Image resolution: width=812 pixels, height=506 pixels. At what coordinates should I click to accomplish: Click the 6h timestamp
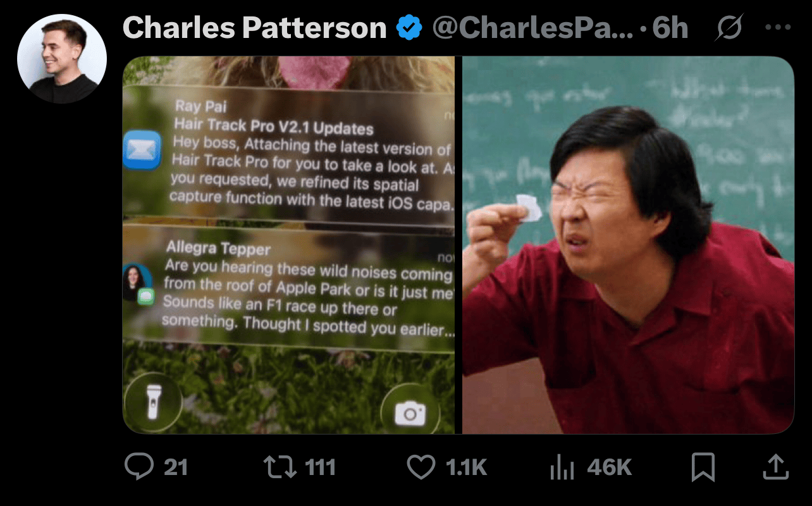[670, 28]
